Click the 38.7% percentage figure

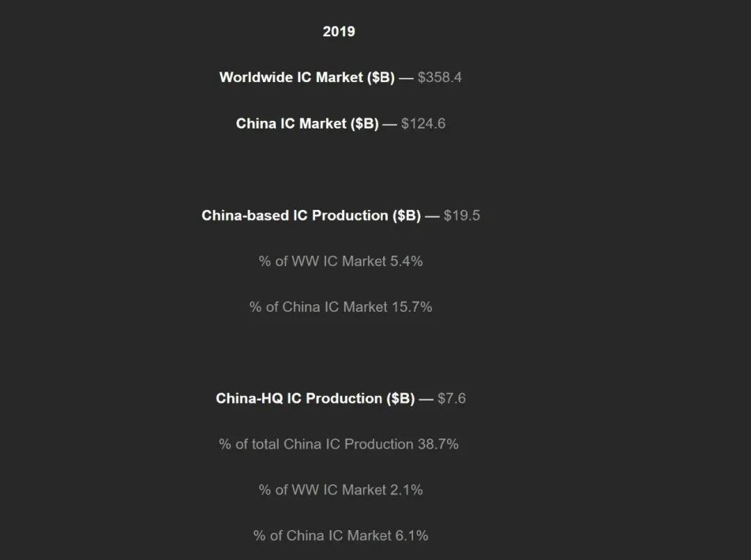click(x=438, y=444)
